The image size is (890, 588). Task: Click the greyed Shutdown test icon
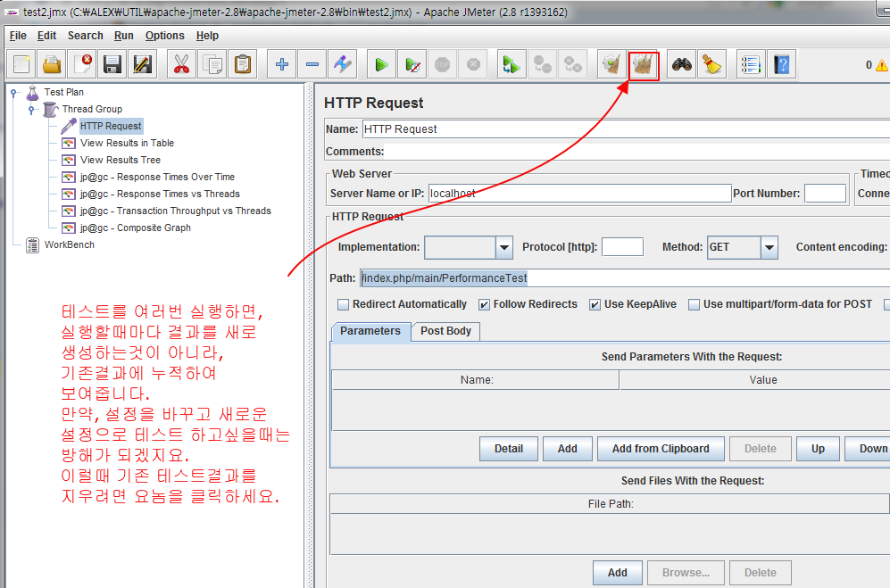point(473,65)
